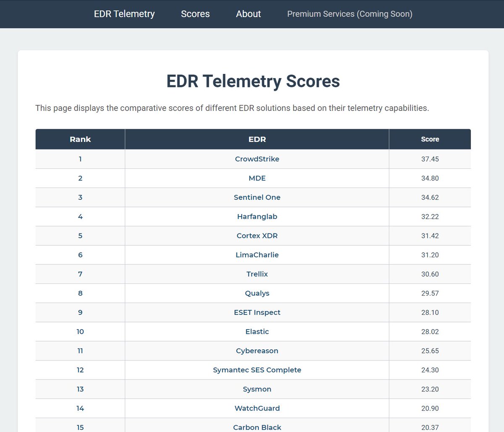Click rank number 6 cell

(x=80, y=255)
